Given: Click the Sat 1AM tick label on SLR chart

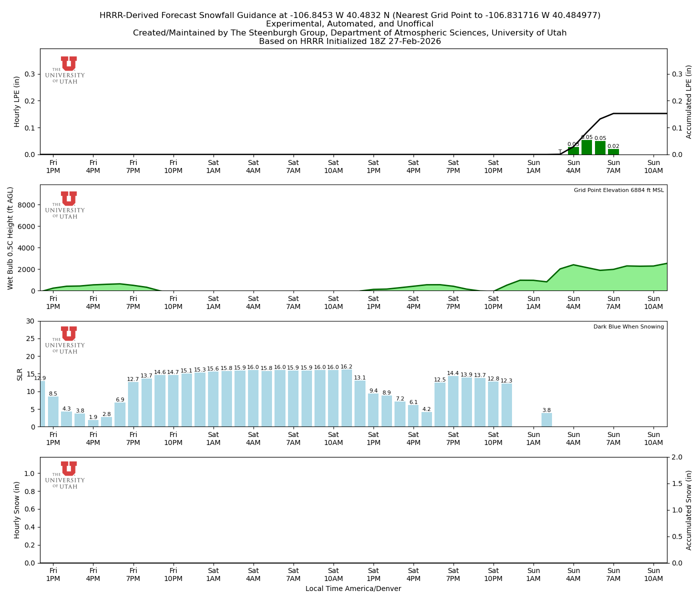Looking at the screenshot, I should 213,438.
